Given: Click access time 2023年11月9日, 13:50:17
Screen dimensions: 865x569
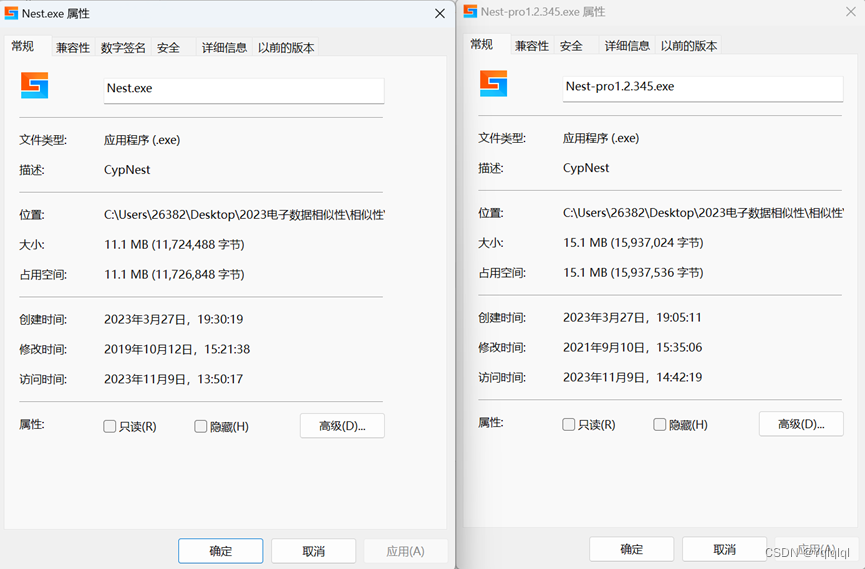Looking at the screenshot, I should (174, 379).
